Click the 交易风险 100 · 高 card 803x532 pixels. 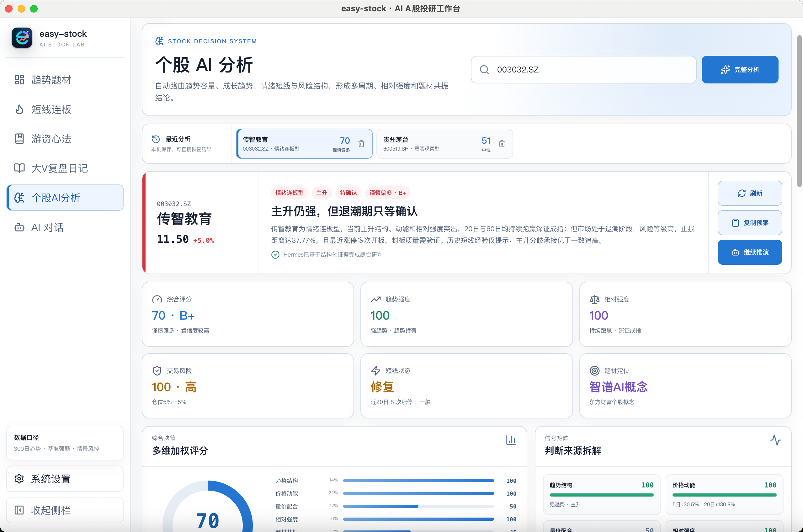248,386
